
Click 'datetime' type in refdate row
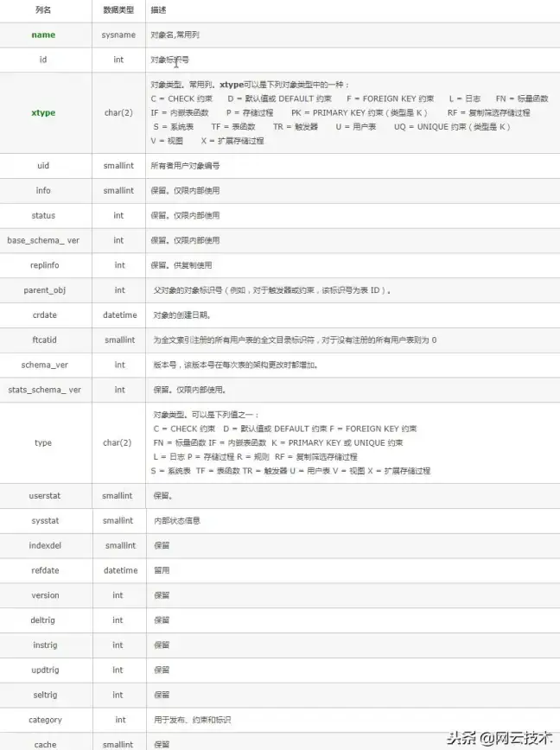[x=120, y=570]
